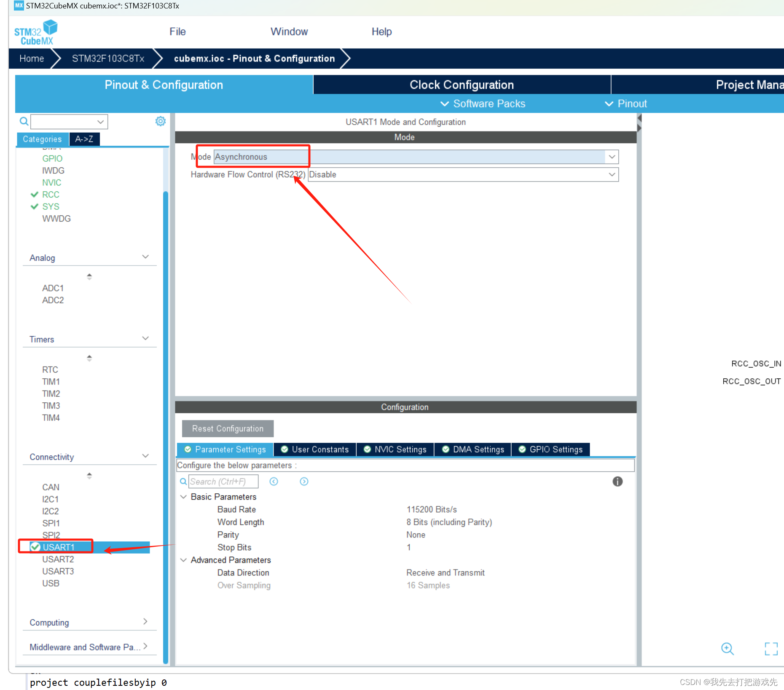Open the Help menu
Screen dimensions: 784x690
[381, 32]
